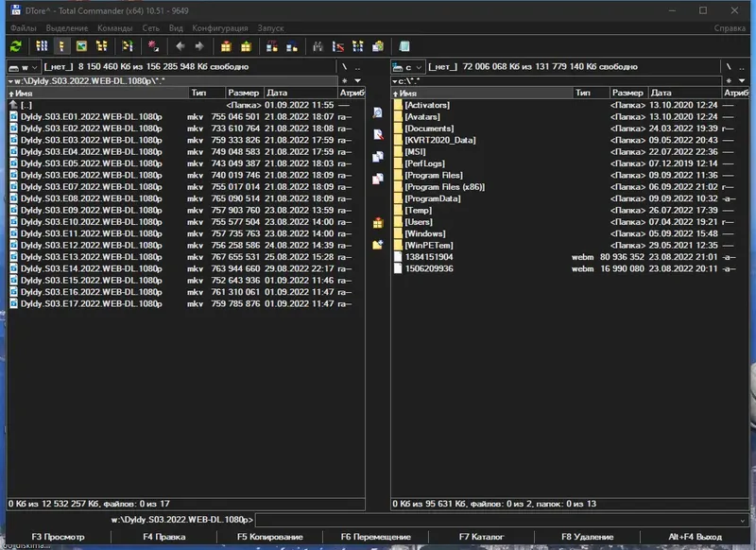Open the Команды menu

coord(114,28)
